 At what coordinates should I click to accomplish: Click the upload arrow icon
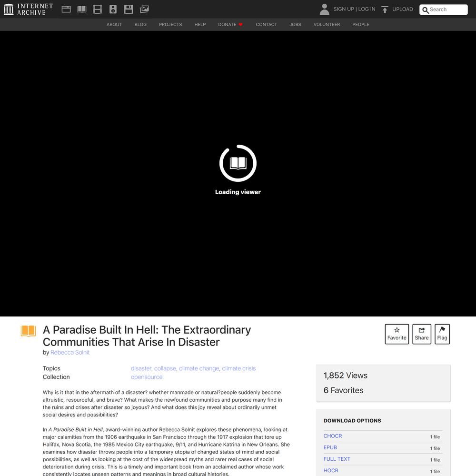[x=385, y=10]
